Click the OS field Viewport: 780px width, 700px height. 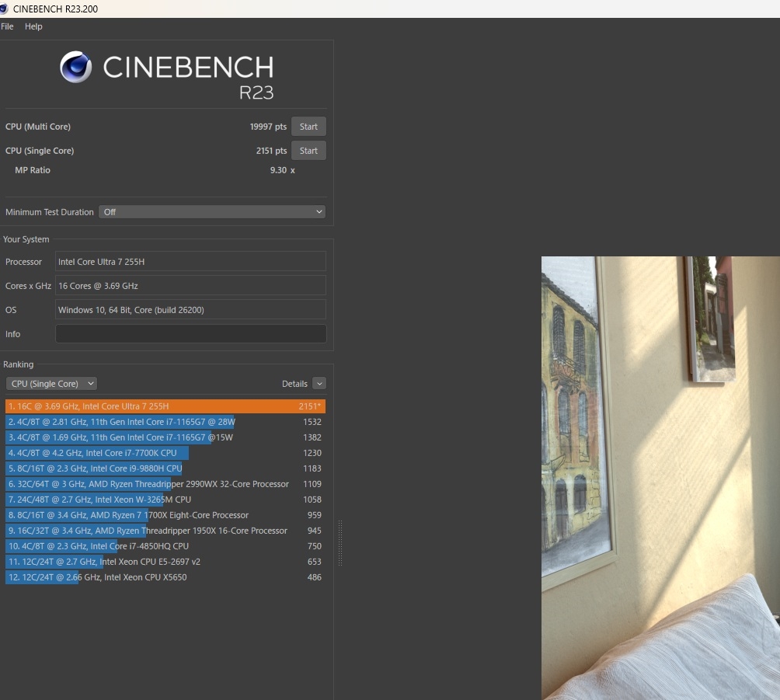tap(190, 309)
